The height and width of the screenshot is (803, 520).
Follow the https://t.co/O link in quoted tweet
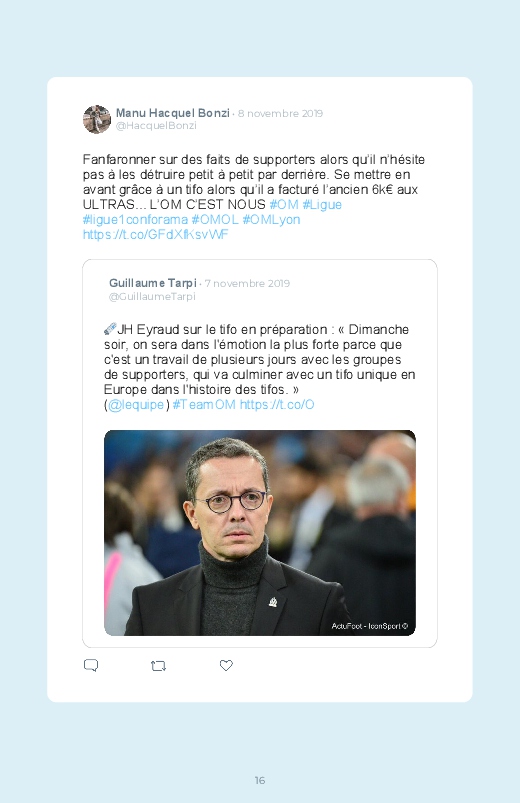[x=277, y=405]
